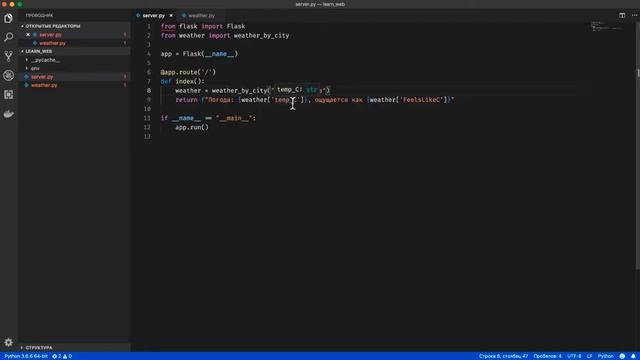640x360 pixels.
Task: Split the editor to the right
Action: pyautogui.click(x=622, y=16)
